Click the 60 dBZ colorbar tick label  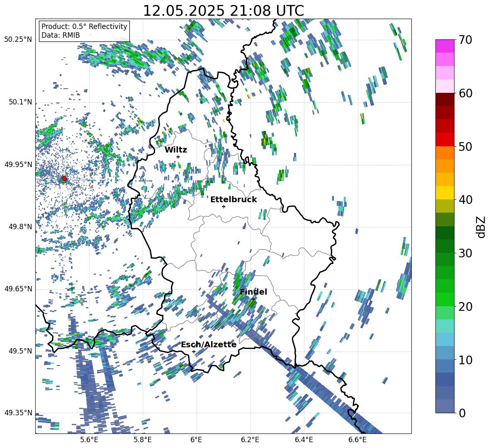(465, 93)
